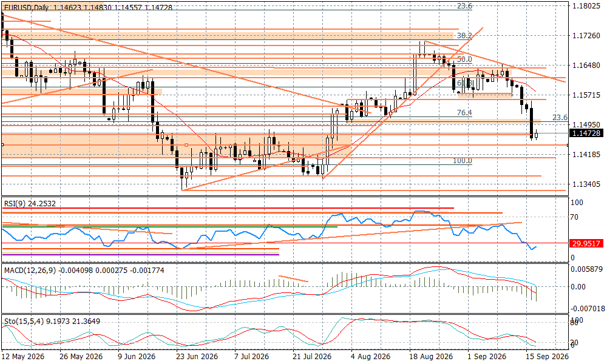Select the square anchor handle on horizontal line

(186, 145)
